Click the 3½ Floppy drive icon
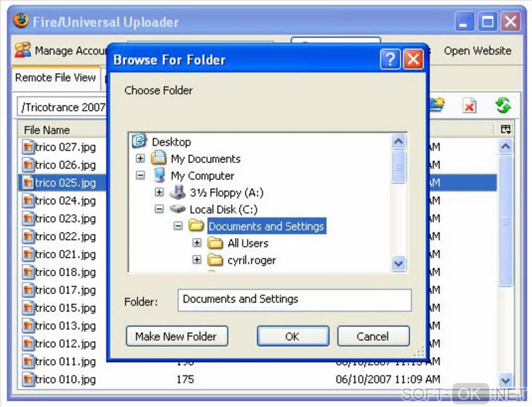532x407 pixels. [x=177, y=192]
